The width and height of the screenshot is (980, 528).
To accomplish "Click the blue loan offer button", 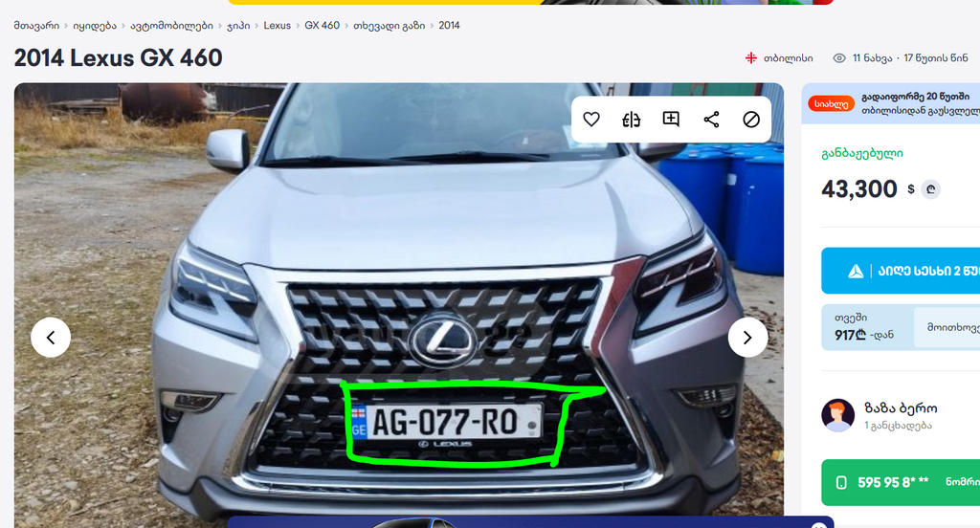I will click(901, 271).
